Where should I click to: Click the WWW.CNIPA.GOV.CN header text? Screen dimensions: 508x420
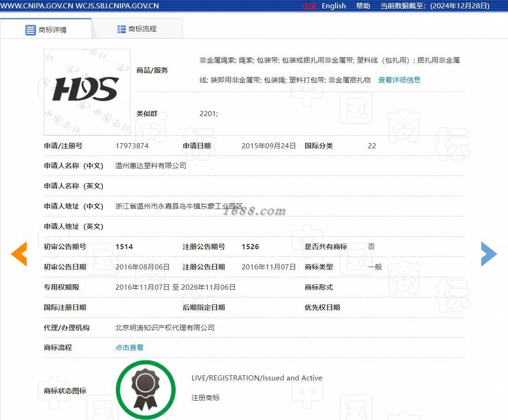tap(37, 6)
